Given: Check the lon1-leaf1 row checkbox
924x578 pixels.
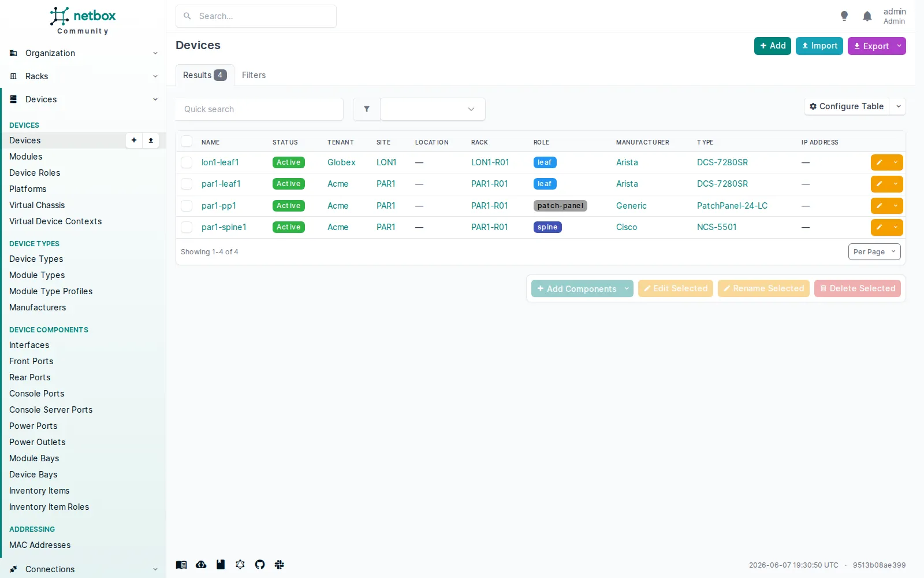Looking at the screenshot, I should tap(187, 162).
